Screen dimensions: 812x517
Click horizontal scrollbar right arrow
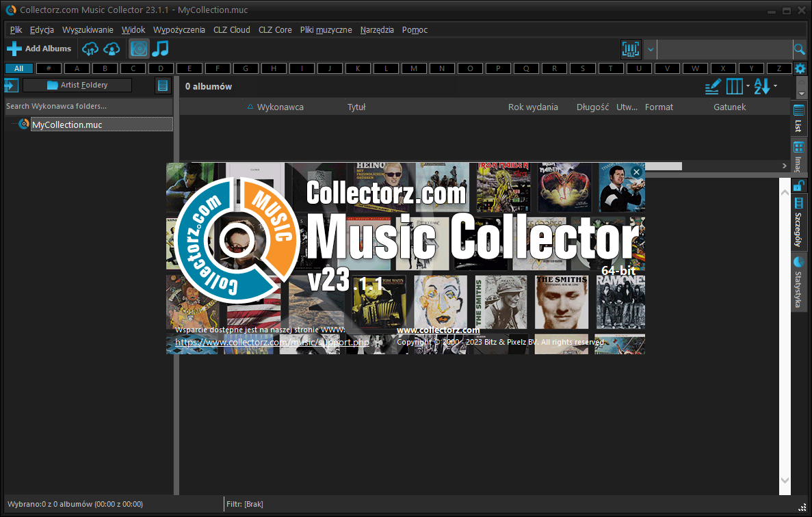coord(784,166)
